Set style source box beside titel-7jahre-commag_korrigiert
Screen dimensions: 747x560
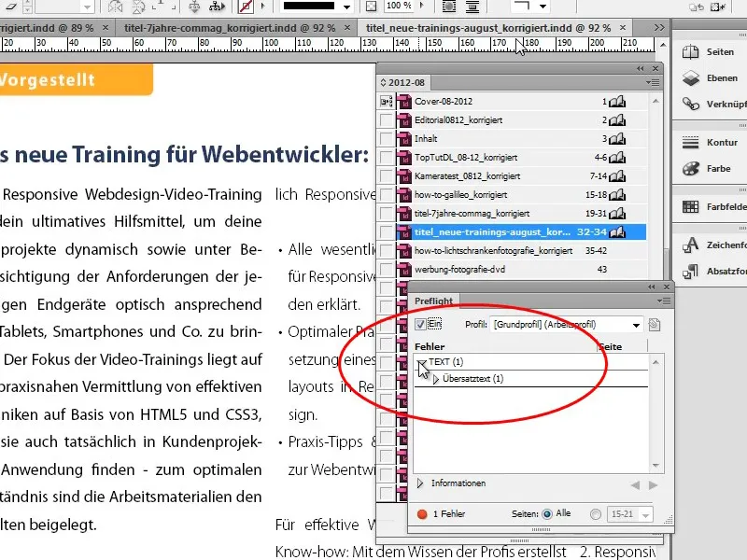(386, 214)
